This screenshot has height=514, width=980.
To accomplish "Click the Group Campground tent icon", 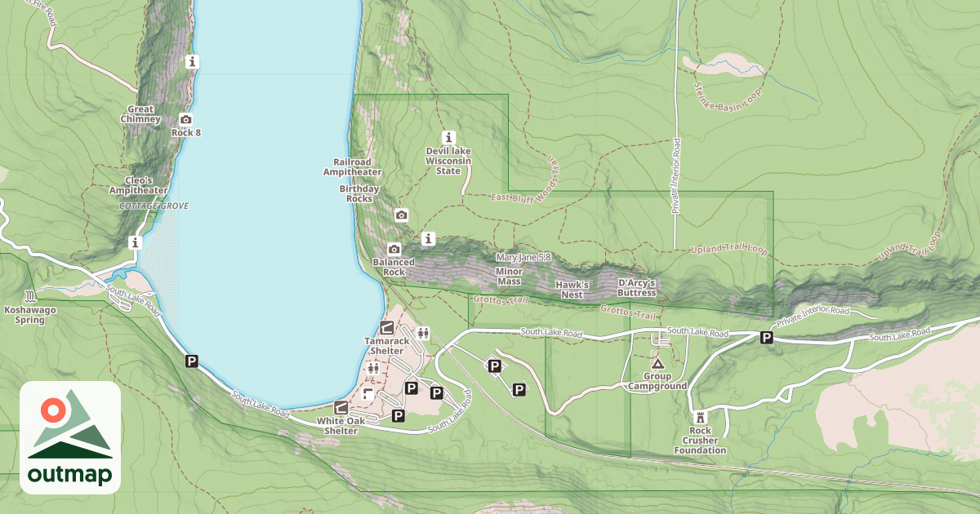I will click(657, 363).
